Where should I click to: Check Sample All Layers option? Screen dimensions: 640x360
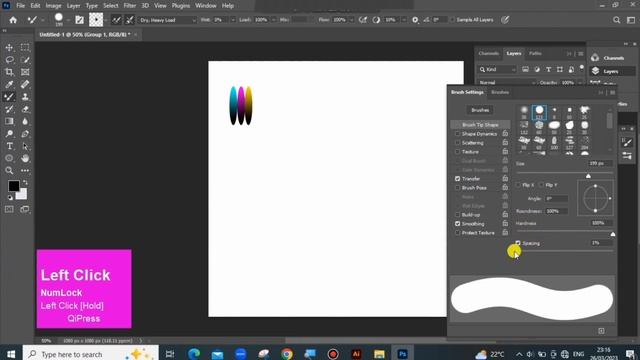click(452, 20)
